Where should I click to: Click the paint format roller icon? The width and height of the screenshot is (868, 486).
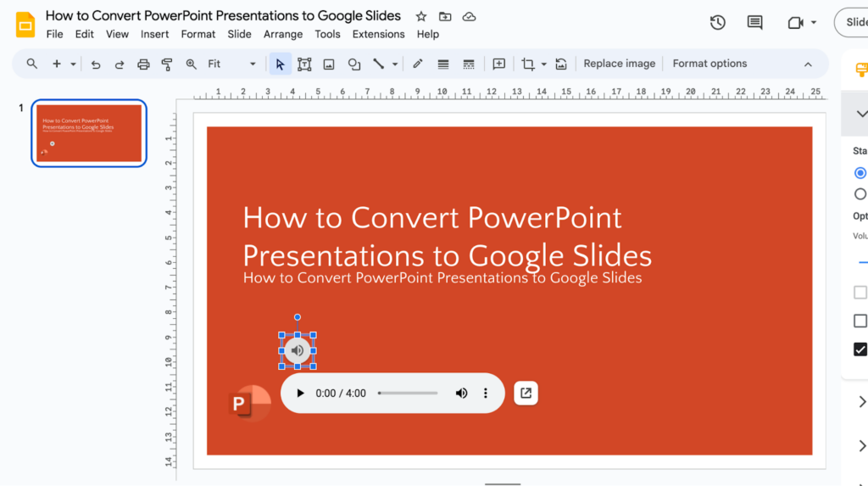167,64
